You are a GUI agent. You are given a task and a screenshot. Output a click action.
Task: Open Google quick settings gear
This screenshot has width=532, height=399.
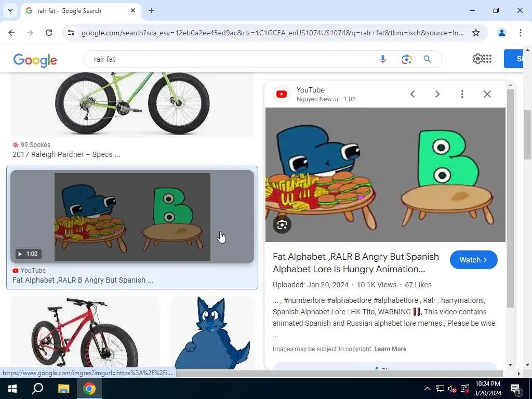[x=477, y=59]
